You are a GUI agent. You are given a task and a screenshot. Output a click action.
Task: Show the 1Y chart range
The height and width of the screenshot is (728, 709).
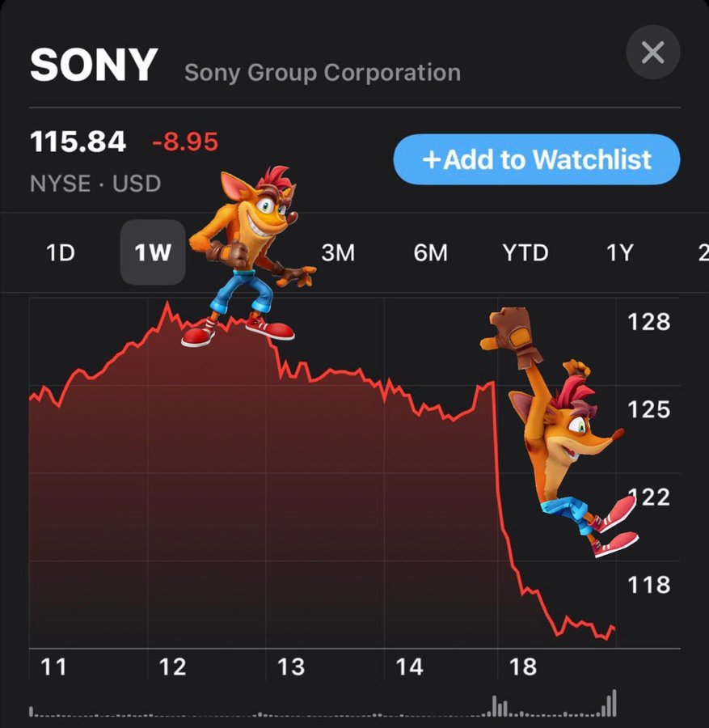pos(620,253)
